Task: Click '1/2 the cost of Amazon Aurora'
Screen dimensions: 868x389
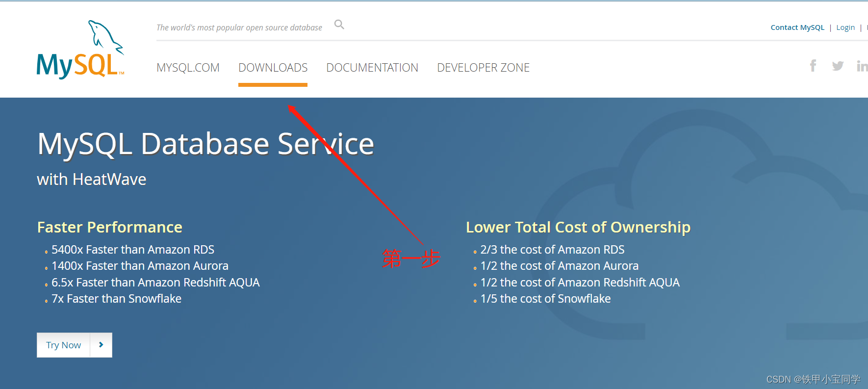Action: point(560,266)
